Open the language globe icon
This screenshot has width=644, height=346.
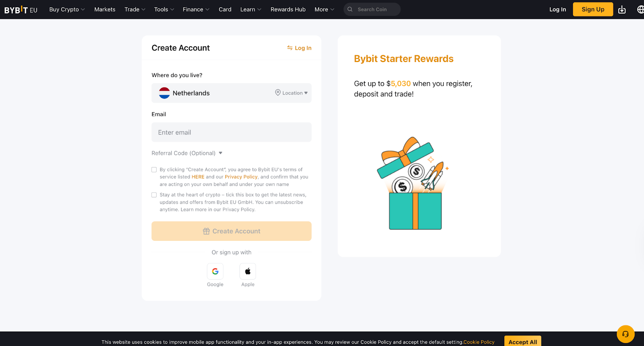640,10
